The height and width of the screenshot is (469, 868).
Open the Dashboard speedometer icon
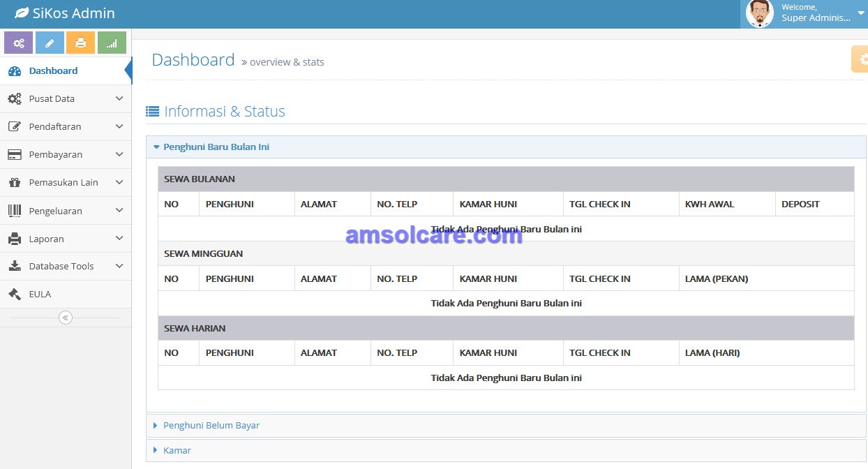pos(15,71)
